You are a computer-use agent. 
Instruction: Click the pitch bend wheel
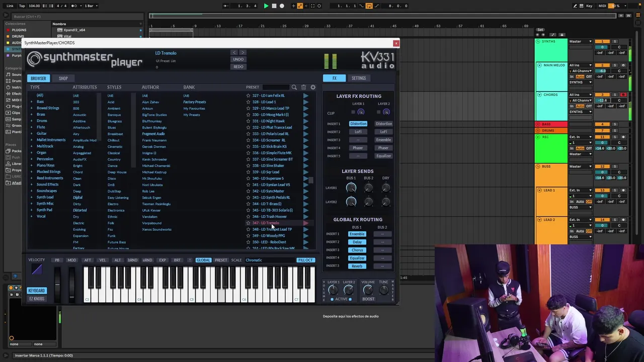point(57,284)
